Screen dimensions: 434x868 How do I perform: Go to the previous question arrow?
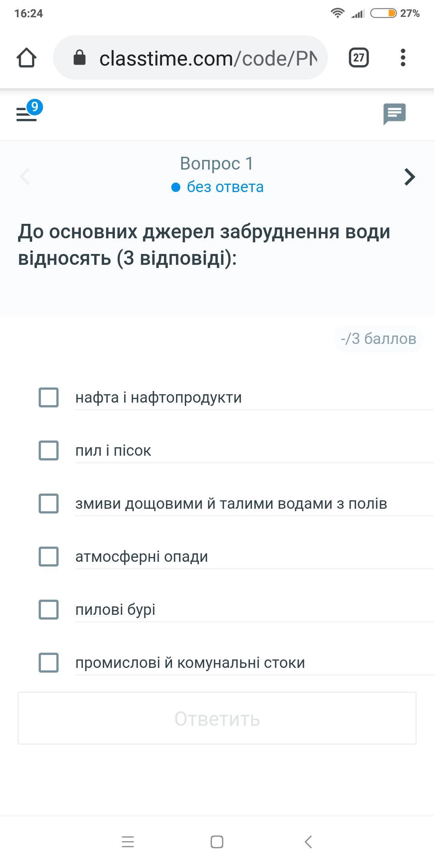click(25, 176)
